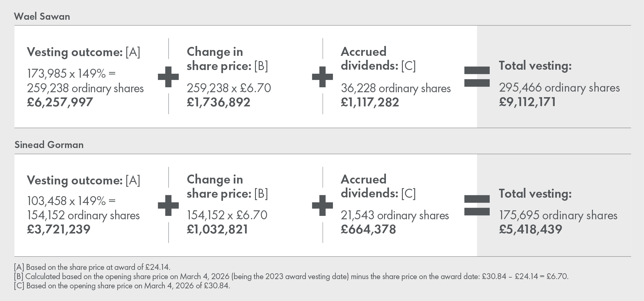Click the first plus sign in Wael Sawan row

(x=168, y=76)
